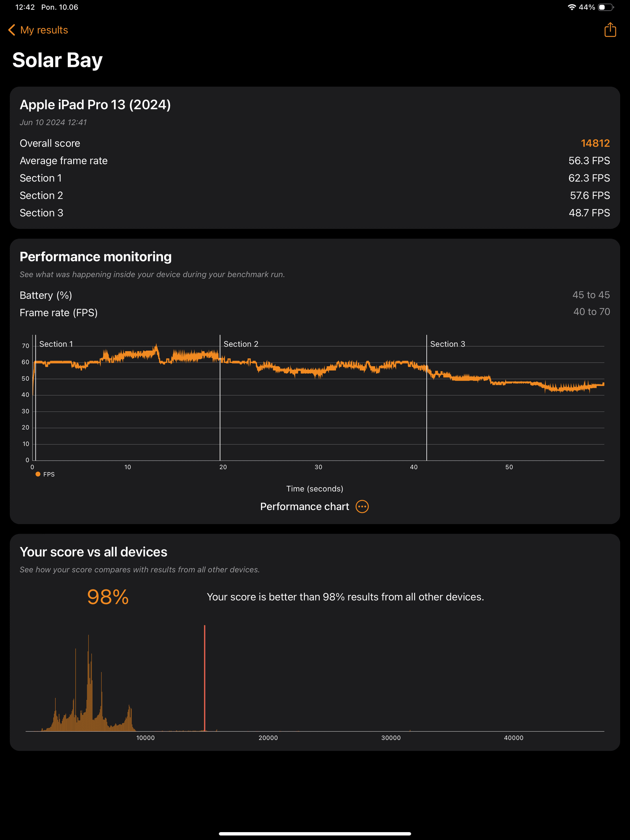Screen dimensions: 630x840
Task: Tap the red score line in histogram
Action: tap(204, 678)
